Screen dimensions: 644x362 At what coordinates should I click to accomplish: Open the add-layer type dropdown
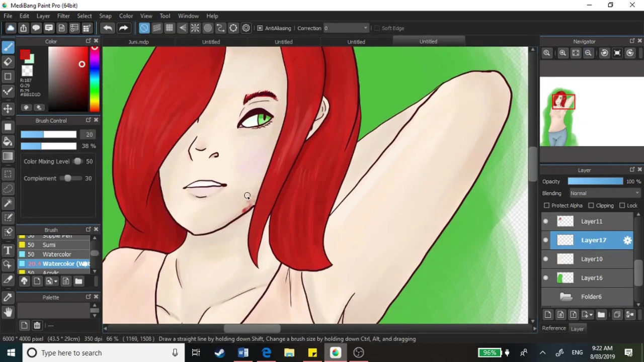pos(590,315)
